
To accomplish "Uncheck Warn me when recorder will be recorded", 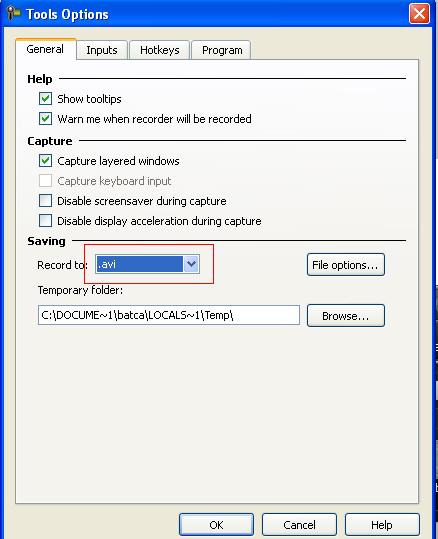I will [x=45, y=119].
